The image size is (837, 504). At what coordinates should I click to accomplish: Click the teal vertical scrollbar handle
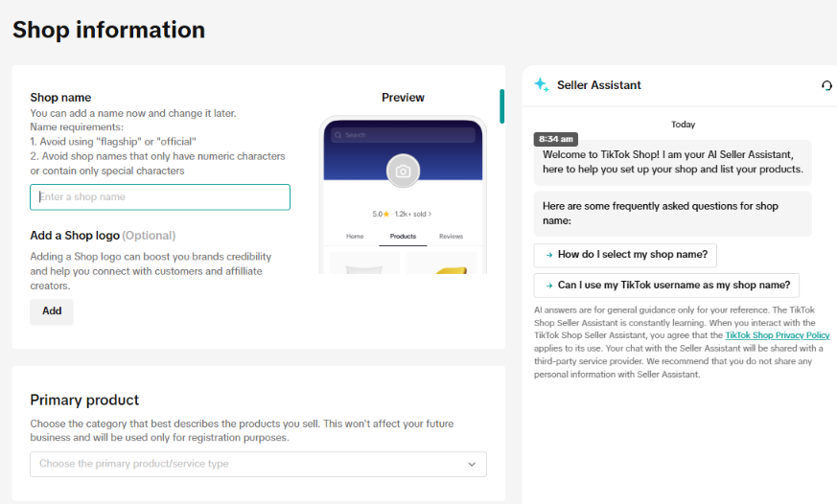click(501, 106)
